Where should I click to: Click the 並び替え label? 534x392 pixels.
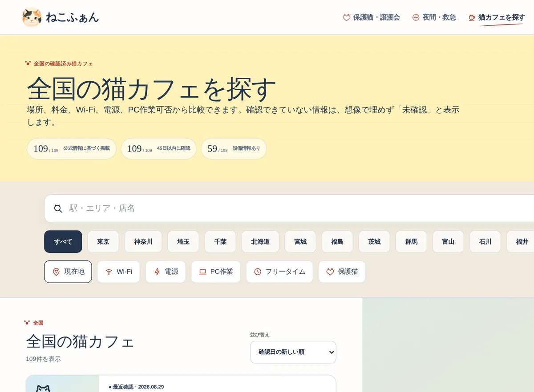point(260,335)
